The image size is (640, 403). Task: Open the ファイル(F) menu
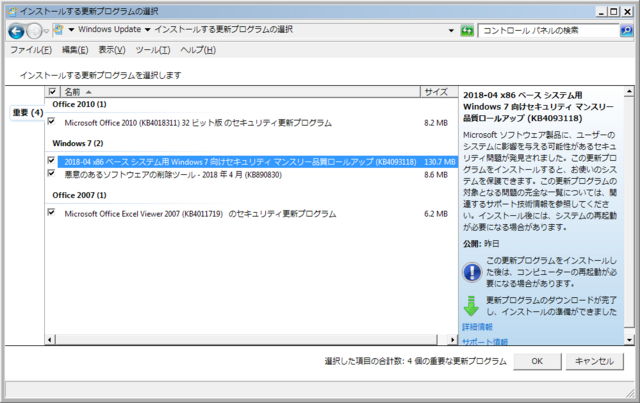31,50
